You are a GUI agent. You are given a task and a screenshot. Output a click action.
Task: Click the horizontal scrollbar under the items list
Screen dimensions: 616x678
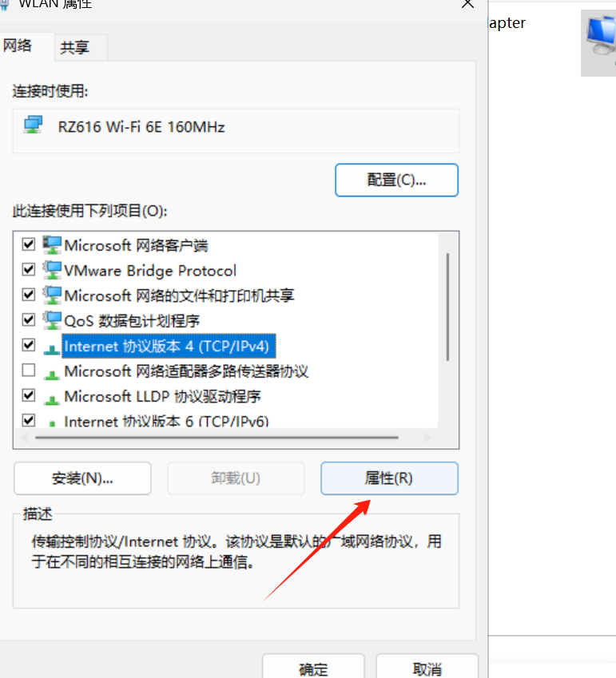[217, 438]
